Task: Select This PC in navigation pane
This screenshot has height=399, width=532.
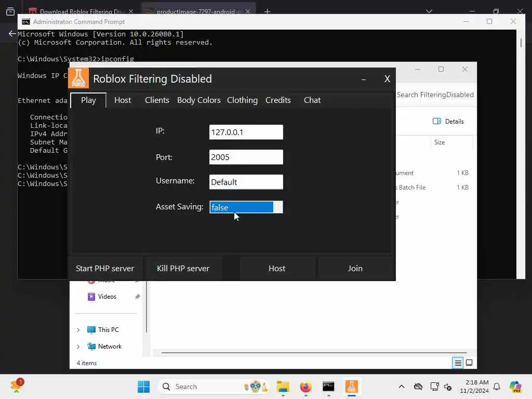Action: (103, 330)
